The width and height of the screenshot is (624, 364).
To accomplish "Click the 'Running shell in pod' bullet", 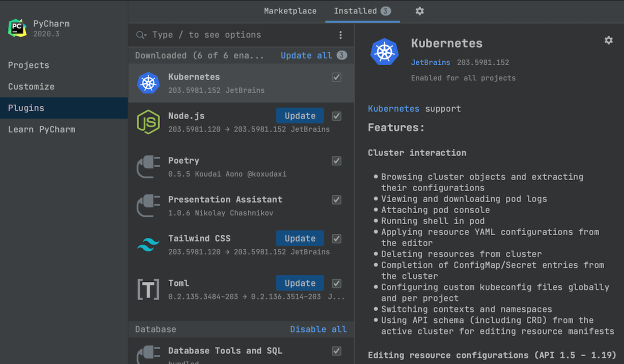I will pyautogui.click(x=432, y=221).
